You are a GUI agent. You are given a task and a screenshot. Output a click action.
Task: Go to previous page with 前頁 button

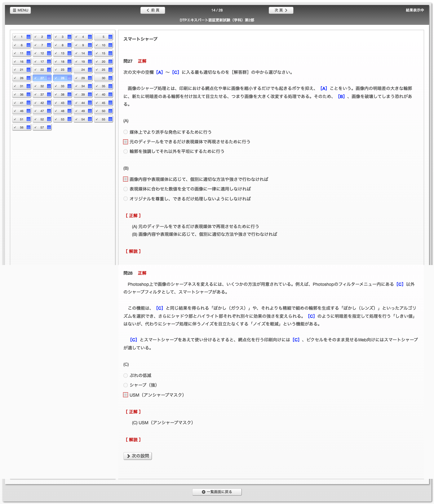(x=153, y=10)
